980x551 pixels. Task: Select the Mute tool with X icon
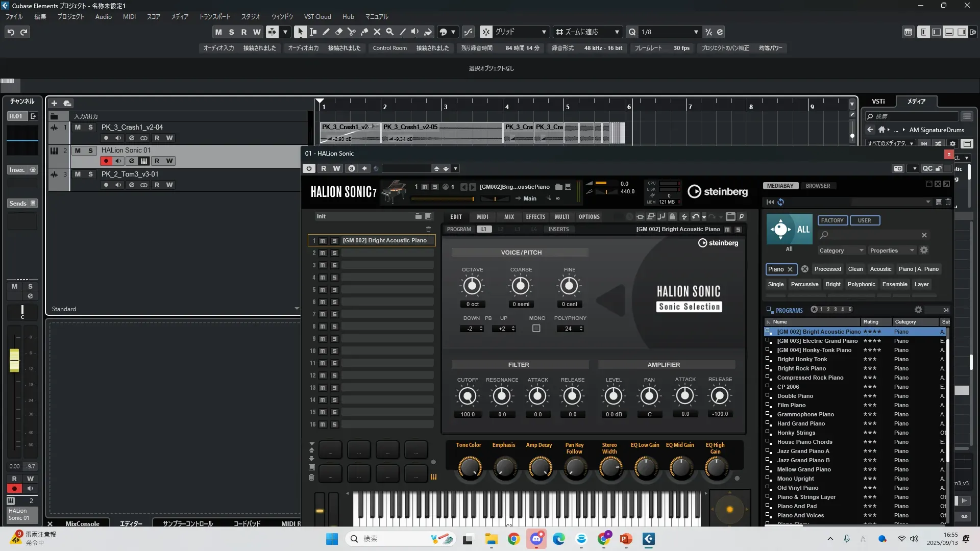click(x=377, y=32)
